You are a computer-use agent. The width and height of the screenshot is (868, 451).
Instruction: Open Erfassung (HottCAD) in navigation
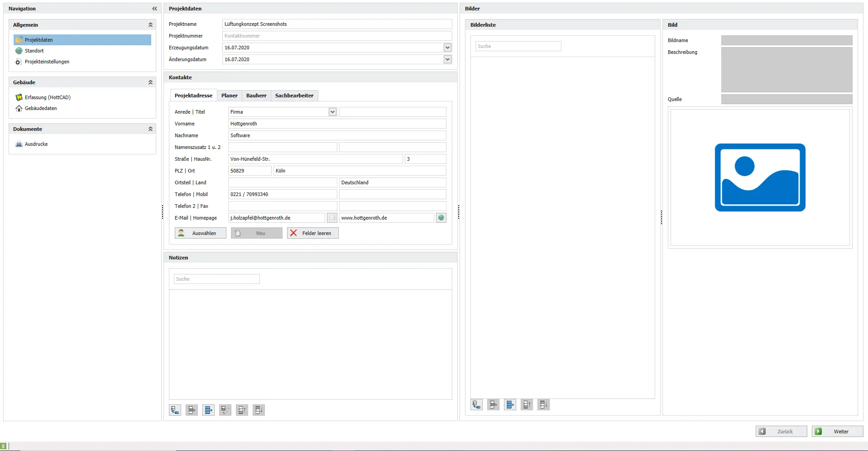(x=48, y=97)
